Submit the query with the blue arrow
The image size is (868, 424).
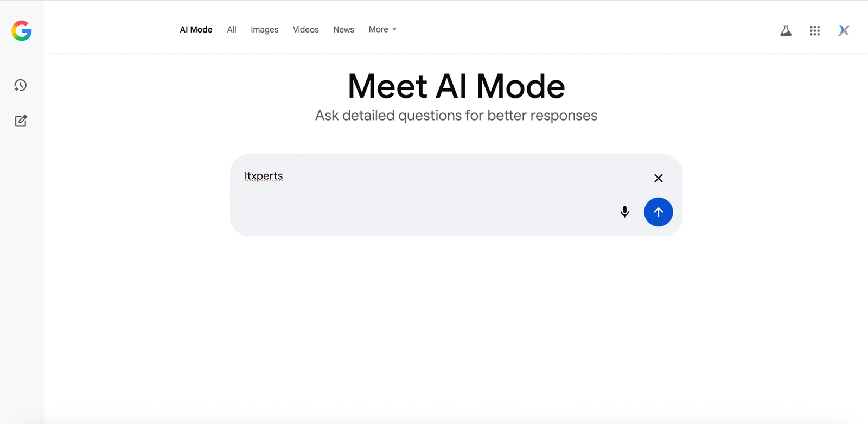tap(658, 212)
